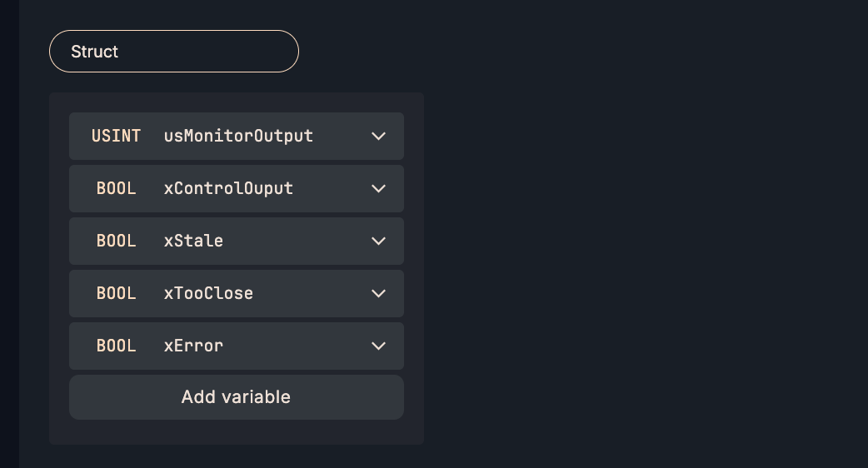
Task: Select the xStale variable name
Action: pyautogui.click(x=193, y=241)
